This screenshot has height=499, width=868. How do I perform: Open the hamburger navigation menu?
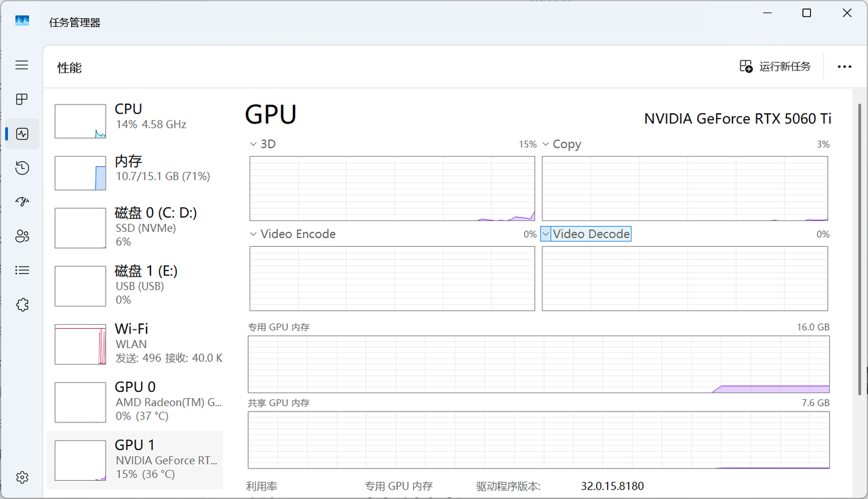tap(22, 65)
